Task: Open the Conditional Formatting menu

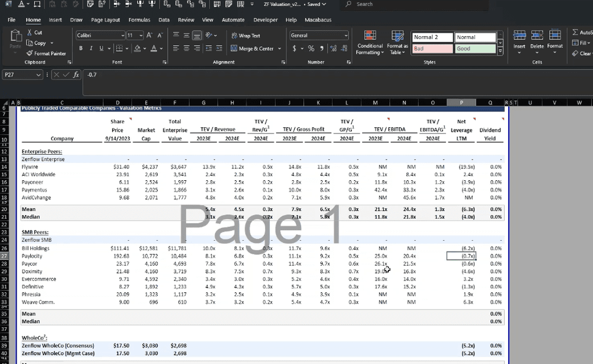Action: click(x=370, y=42)
